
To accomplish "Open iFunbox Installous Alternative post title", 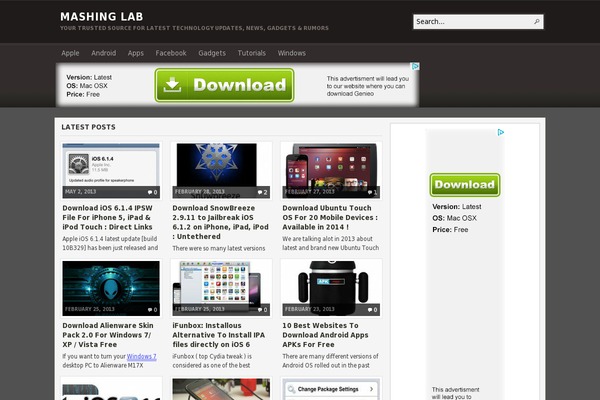I will pyautogui.click(x=218, y=335).
